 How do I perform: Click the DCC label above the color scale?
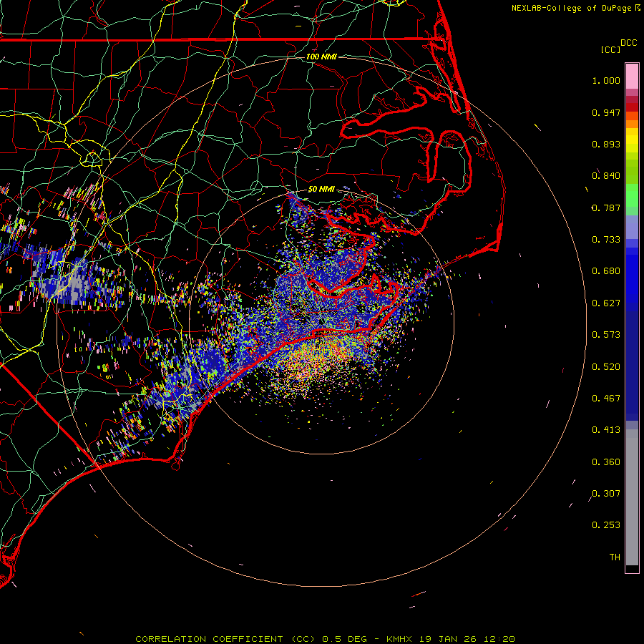coord(629,43)
